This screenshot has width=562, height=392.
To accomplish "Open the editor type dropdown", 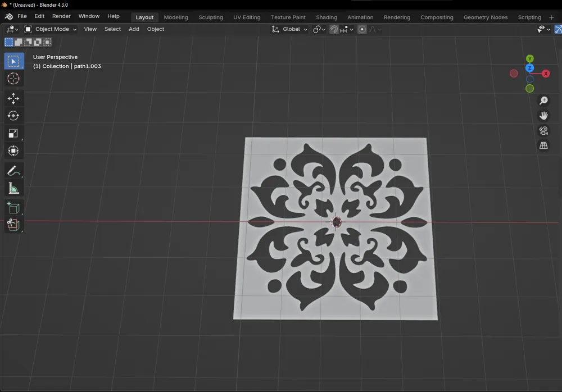I will point(12,29).
